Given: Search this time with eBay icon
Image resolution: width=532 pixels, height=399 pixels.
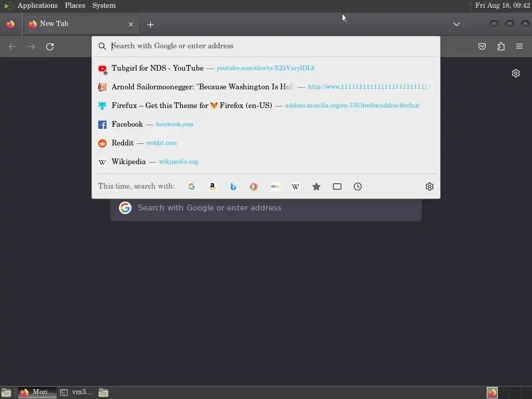Looking at the screenshot, I should point(275,187).
